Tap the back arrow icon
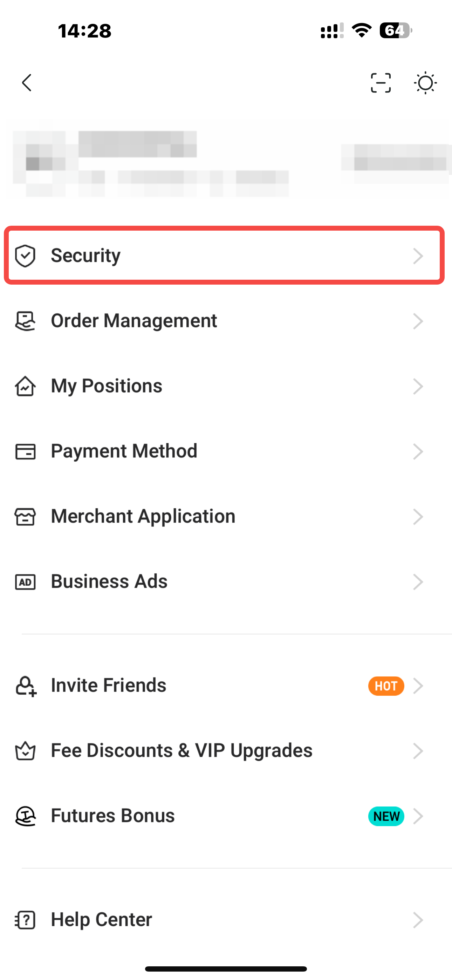Image resolution: width=452 pixels, height=980 pixels. point(27,83)
